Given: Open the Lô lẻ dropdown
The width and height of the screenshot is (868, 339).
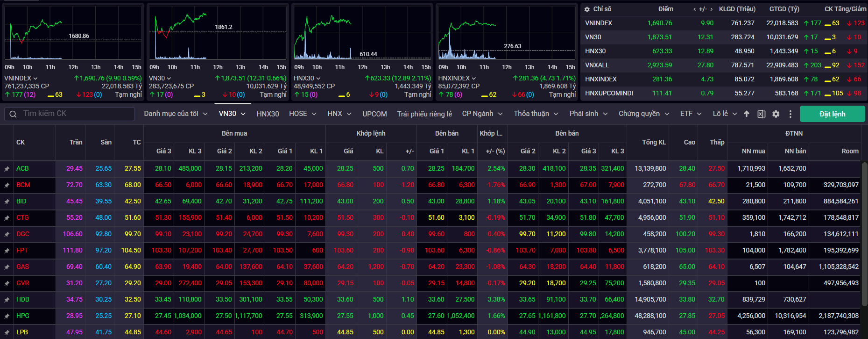Looking at the screenshot, I should click(725, 114).
